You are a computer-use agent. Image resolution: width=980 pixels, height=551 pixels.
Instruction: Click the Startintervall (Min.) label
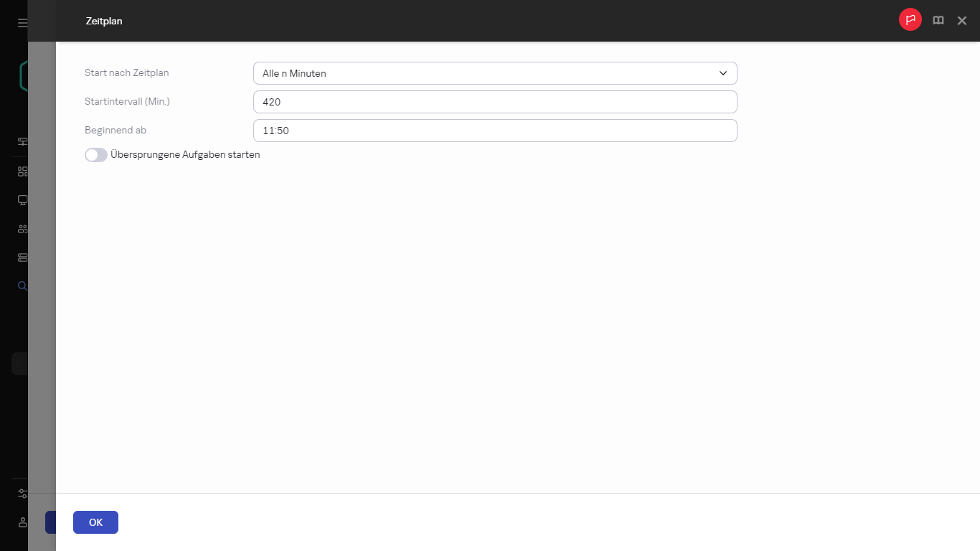click(x=127, y=101)
